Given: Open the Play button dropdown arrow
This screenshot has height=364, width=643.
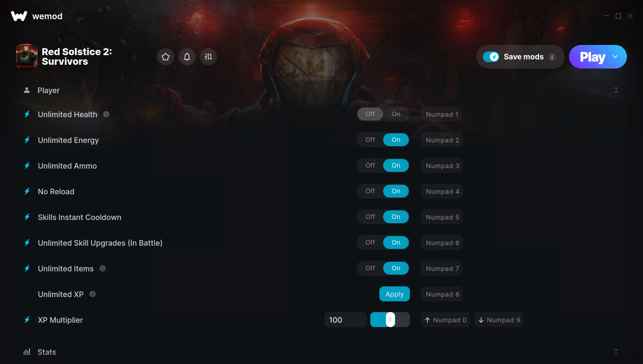Looking at the screenshot, I should click(615, 57).
